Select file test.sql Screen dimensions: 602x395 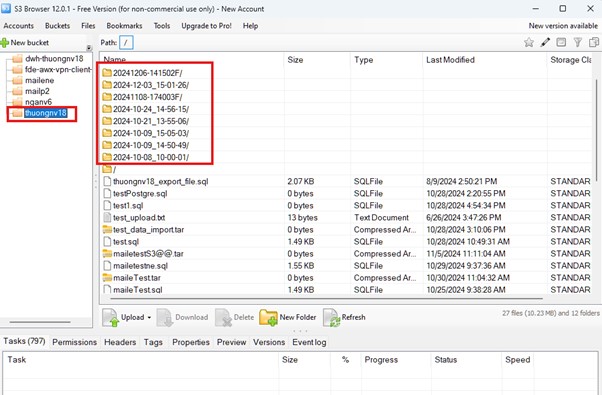tap(126, 241)
